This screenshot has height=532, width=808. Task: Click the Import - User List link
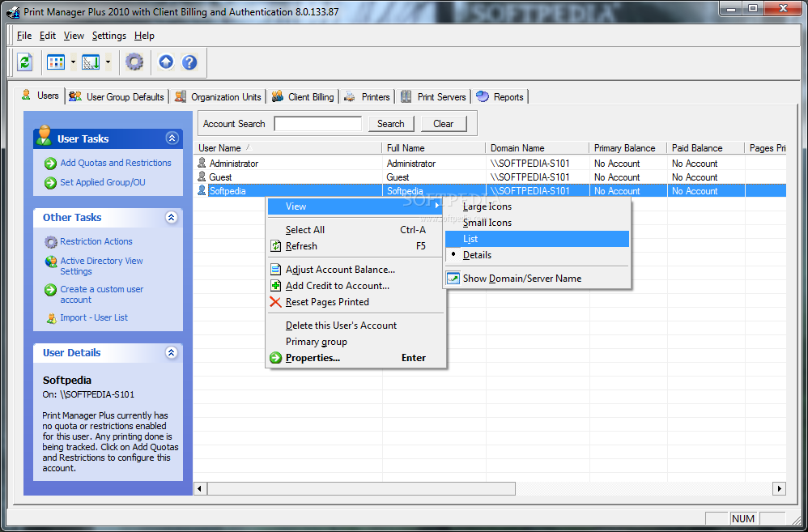point(94,317)
